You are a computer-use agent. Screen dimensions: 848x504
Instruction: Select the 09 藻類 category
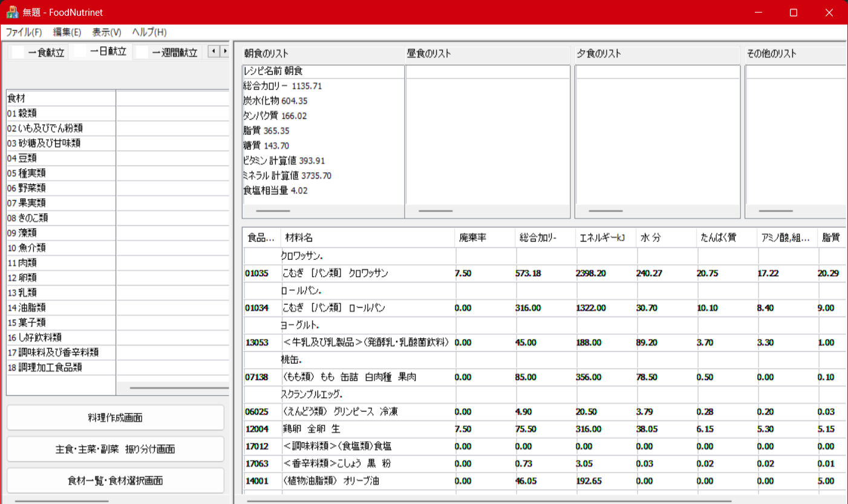[61, 233]
